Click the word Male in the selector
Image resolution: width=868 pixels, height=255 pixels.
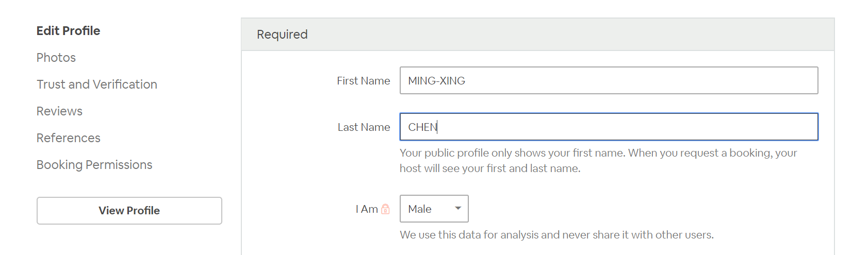tap(420, 209)
